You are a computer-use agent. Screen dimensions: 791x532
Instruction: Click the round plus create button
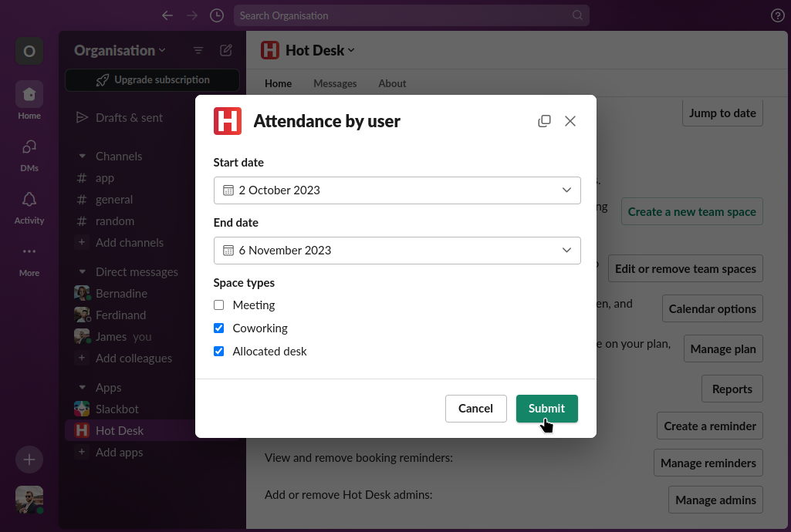tap(29, 460)
